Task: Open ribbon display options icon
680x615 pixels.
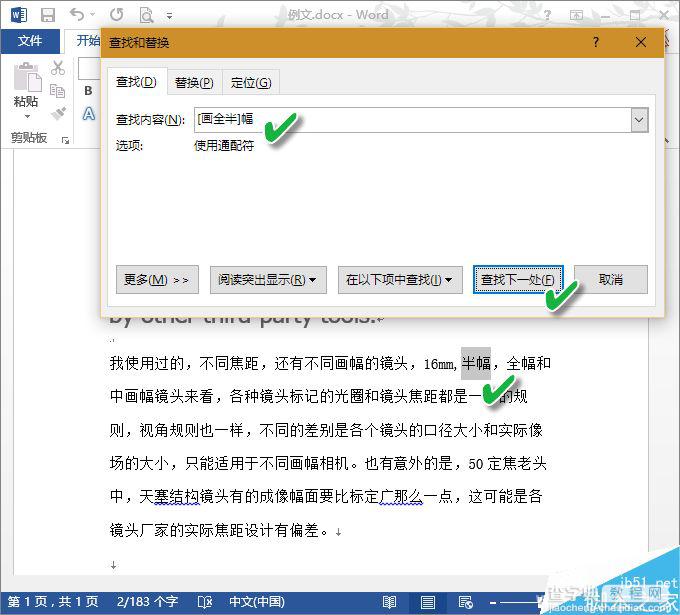Action: tap(576, 15)
